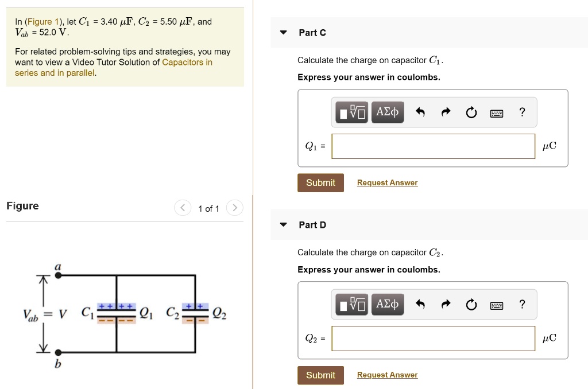This screenshot has width=588, height=389.
Task: Click inside the Q1 answer field
Action: click(433, 146)
